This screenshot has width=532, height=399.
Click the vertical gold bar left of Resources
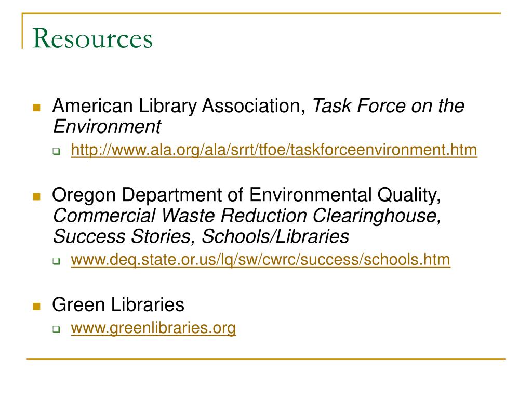pyautogui.click(x=22, y=31)
